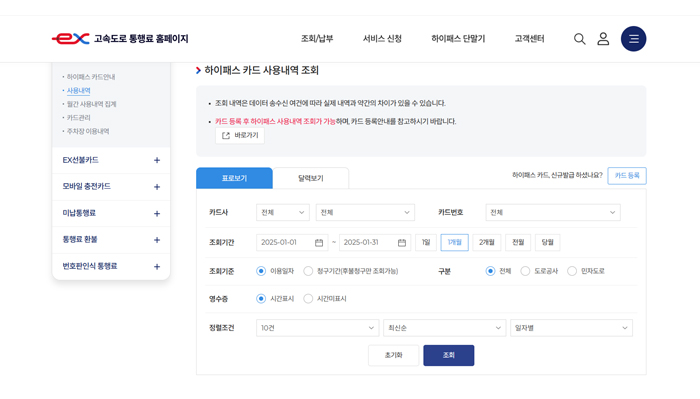Open the search magnifier icon
700x399 pixels.
(x=579, y=39)
